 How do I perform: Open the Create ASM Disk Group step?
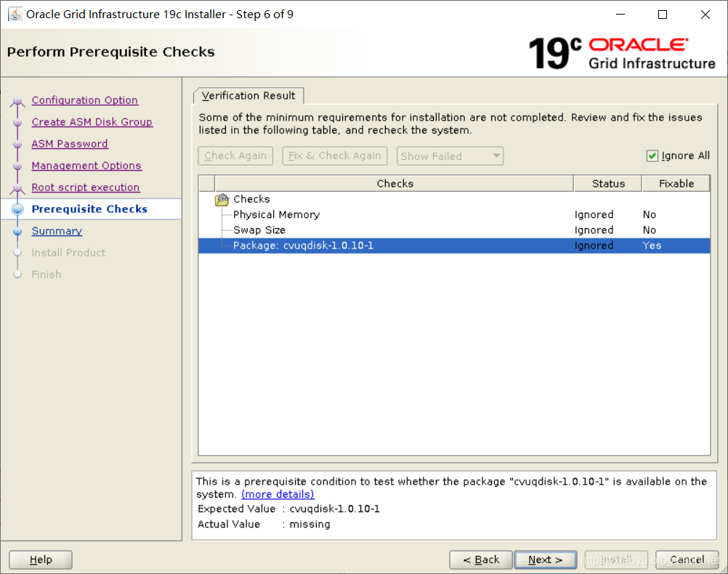[92, 122]
